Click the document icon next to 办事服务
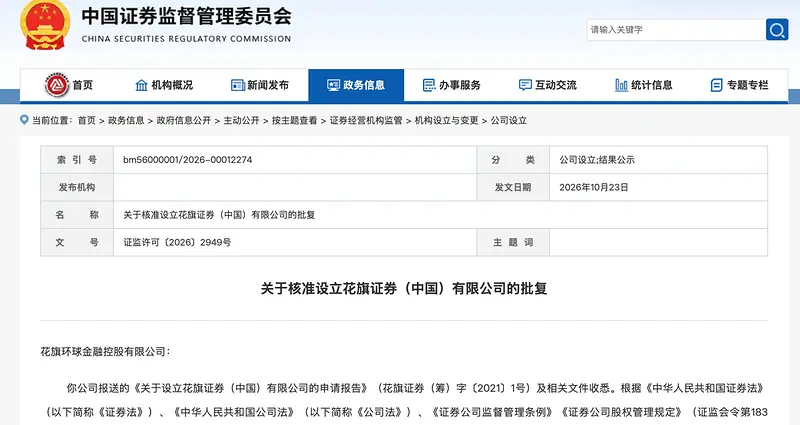 click(x=429, y=85)
